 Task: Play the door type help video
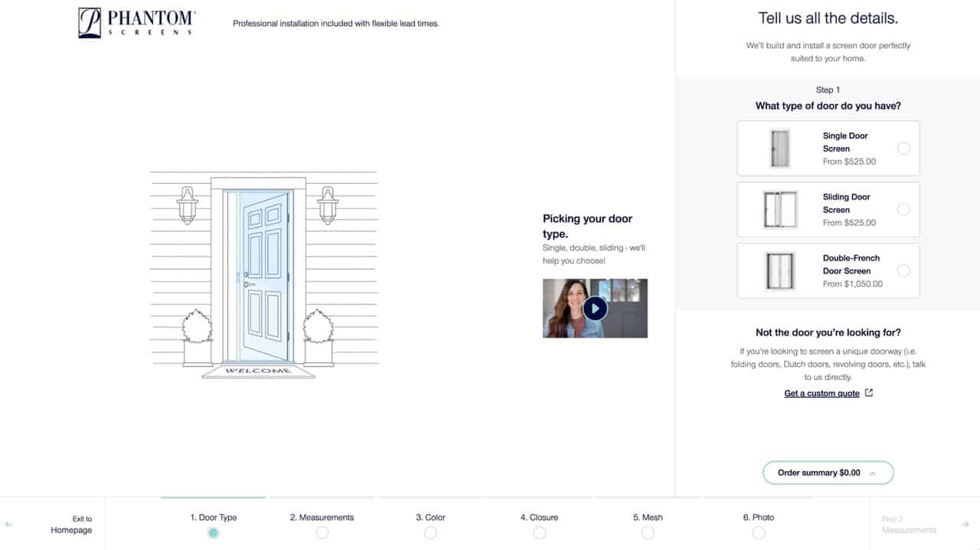pyautogui.click(x=595, y=309)
